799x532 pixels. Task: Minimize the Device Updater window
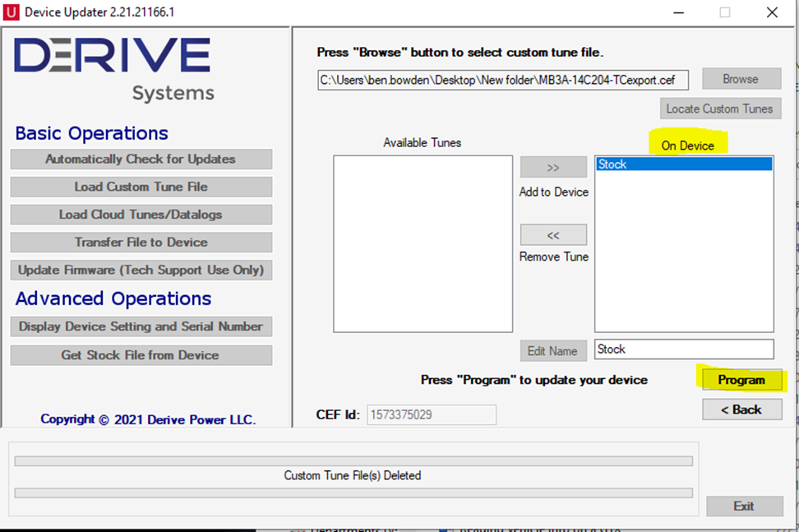679,12
